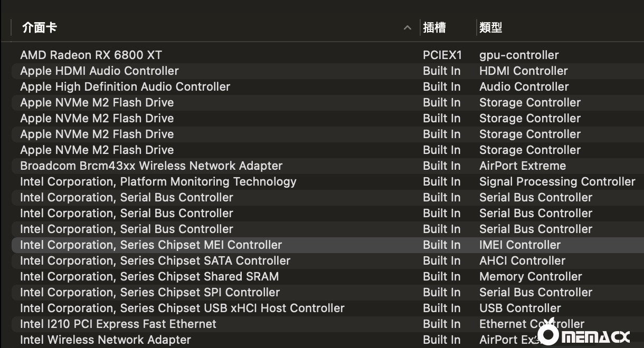Select the USB xHCI Host Controller row

182,308
